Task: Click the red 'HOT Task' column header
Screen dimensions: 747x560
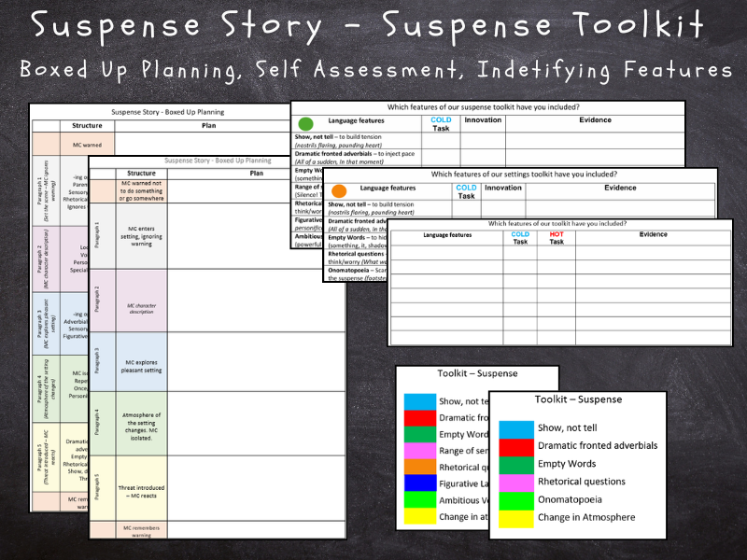Action: tap(555, 236)
